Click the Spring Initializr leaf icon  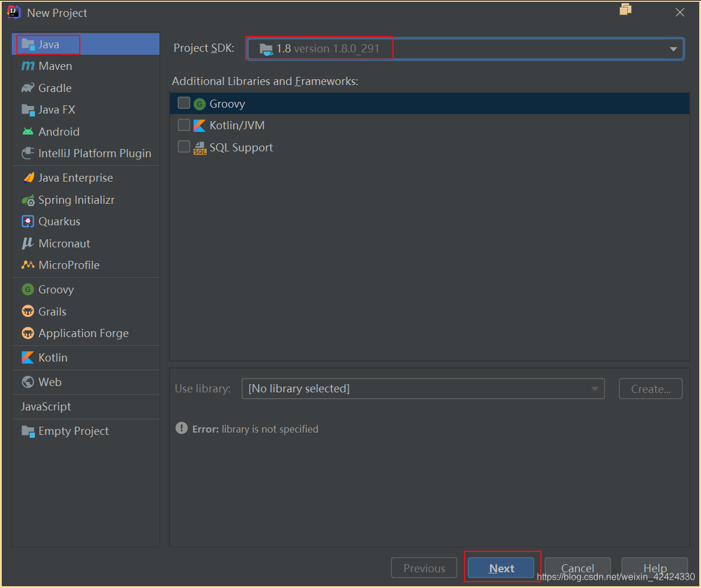(x=28, y=200)
